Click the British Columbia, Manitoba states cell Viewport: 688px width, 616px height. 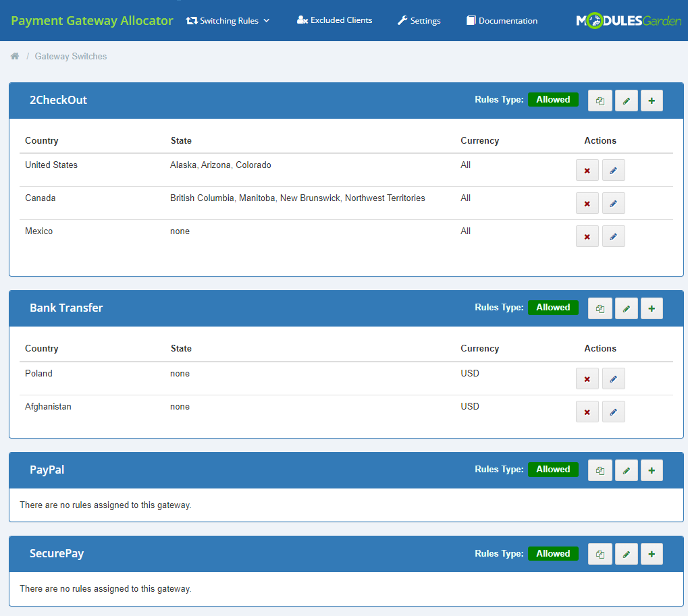click(298, 198)
